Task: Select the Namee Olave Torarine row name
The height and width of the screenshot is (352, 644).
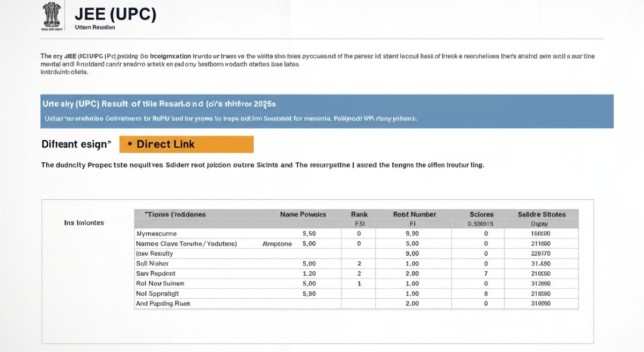Action: tap(186, 243)
